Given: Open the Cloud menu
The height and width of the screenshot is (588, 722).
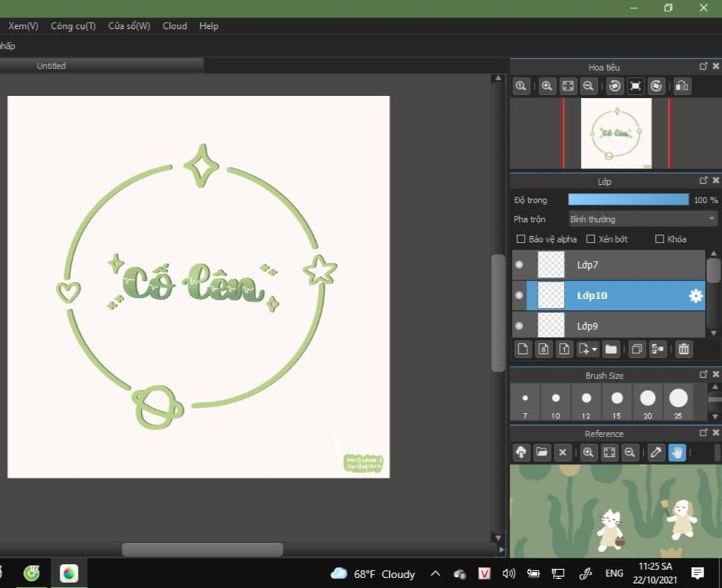Looking at the screenshot, I should [175, 26].
